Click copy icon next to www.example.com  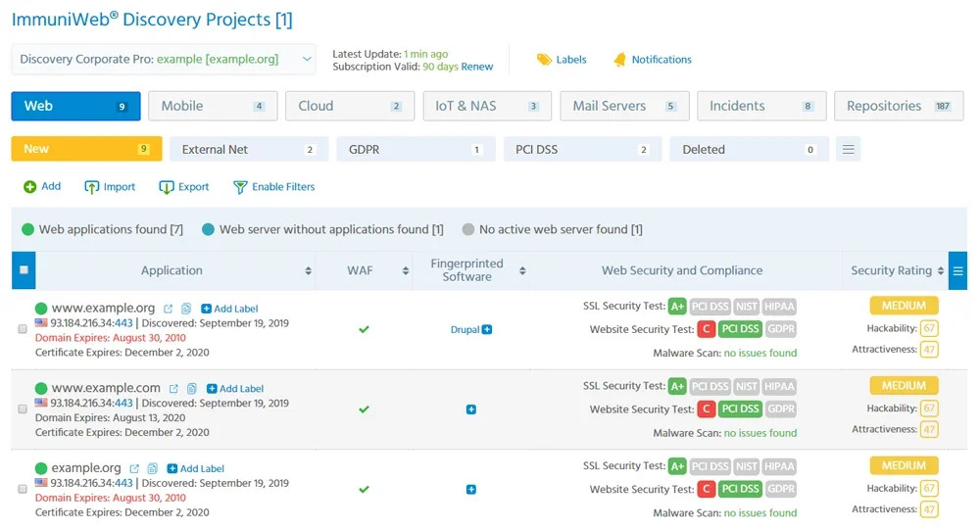pos(191,389)
